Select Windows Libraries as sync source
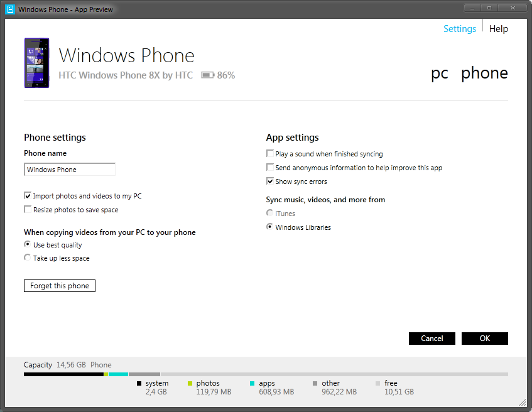Screen dimensions: 532x412 pyautogui.click(x=270, y=227)
